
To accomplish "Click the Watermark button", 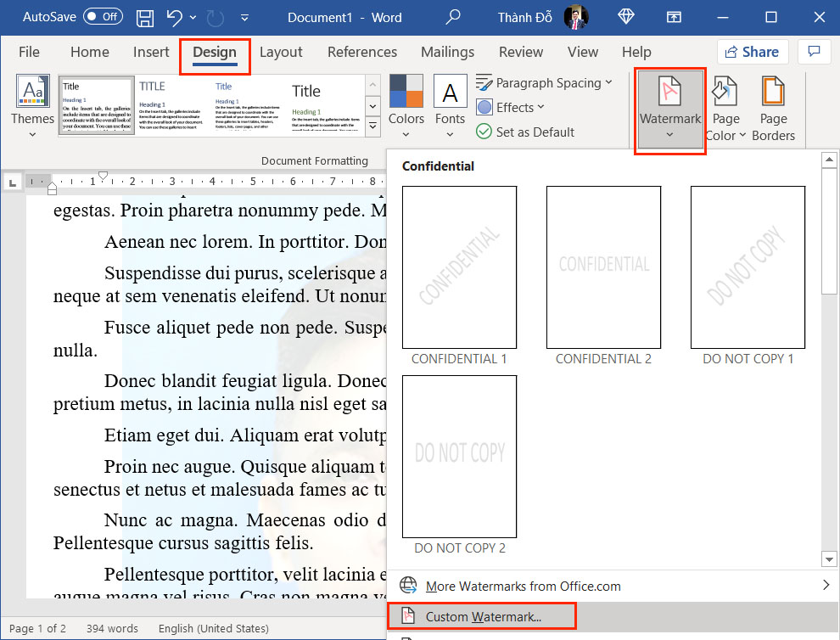I will click(669, 108).
